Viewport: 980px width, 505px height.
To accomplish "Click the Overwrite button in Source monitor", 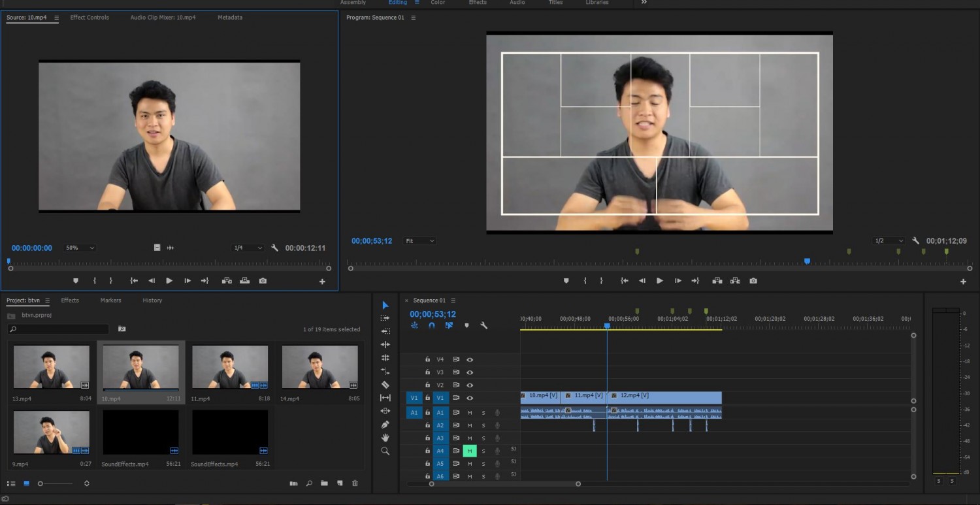I will [x=244, y=281].
